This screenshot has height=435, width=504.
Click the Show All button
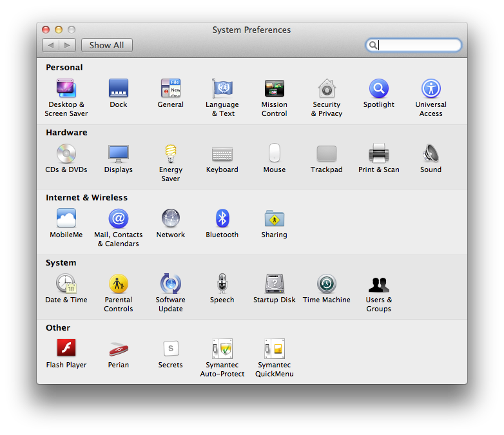click(x=107, y=45)
